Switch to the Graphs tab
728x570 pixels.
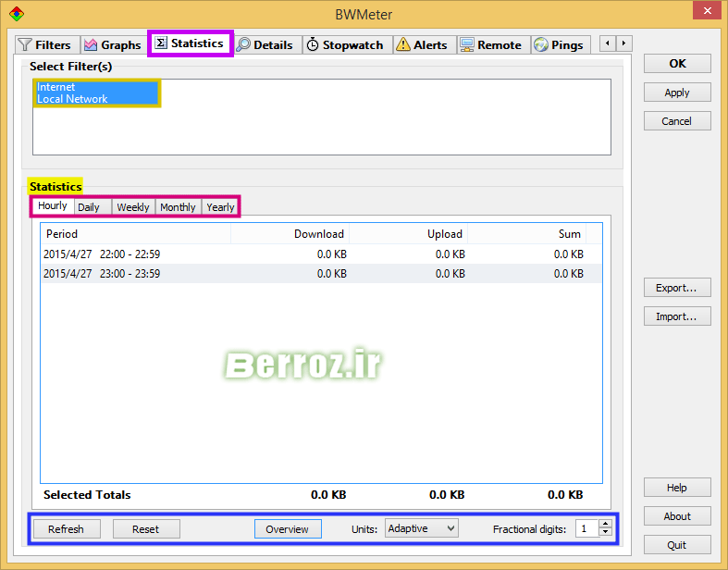click(112, 44)
